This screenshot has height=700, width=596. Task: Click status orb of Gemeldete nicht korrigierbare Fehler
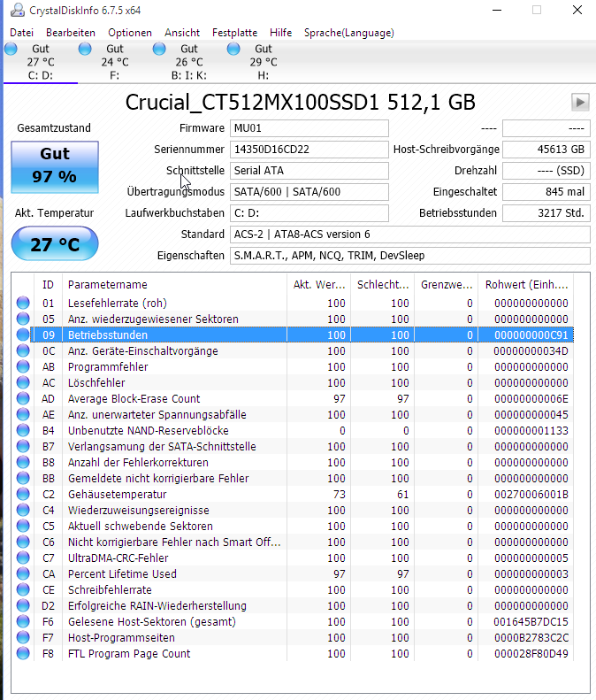[23, 478]
